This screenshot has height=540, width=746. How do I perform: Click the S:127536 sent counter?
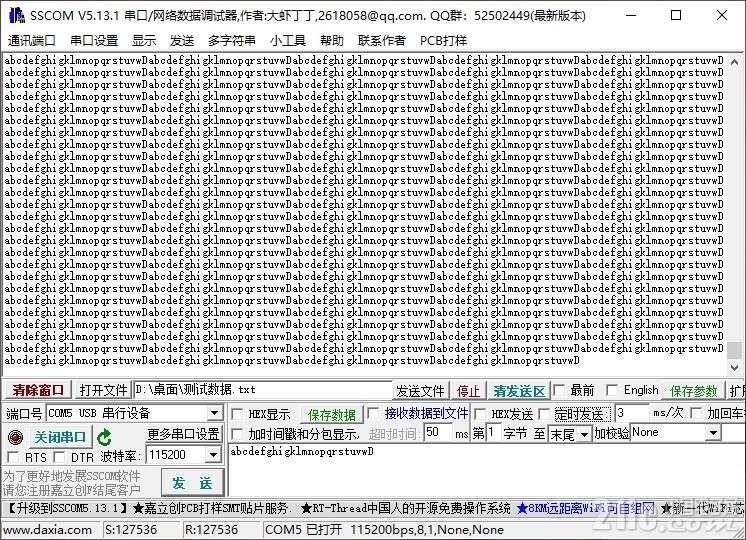pos(142,530)
